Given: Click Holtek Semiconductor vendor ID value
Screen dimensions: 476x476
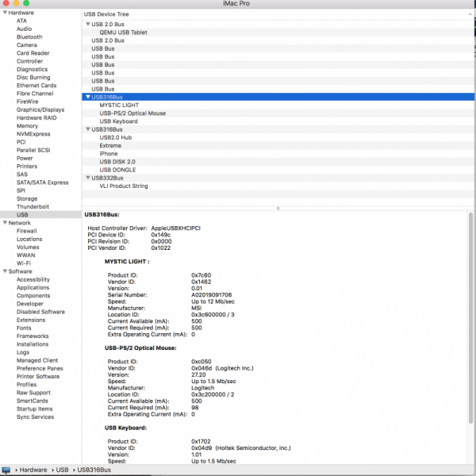Looking at the screenshot, I should coord(240,448).
